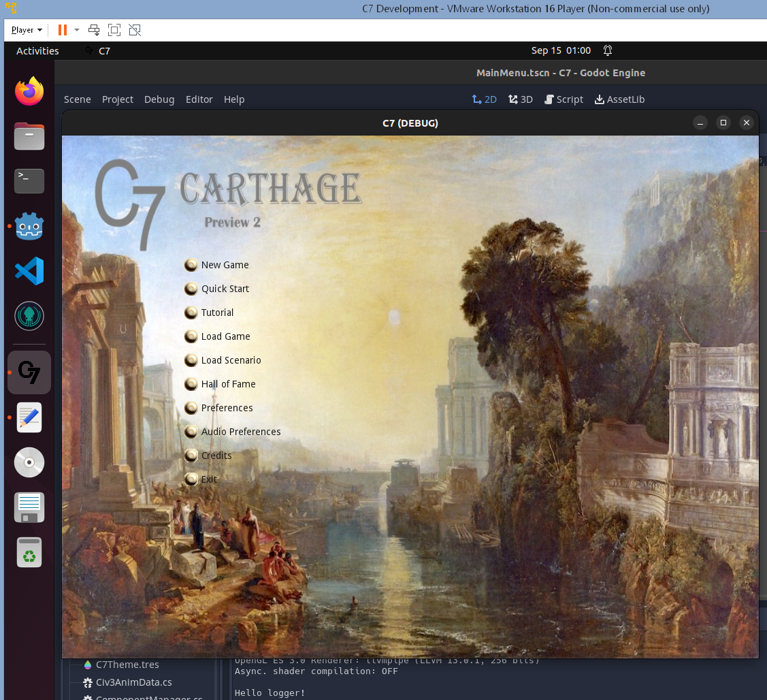Click the New Game button
Screen dimensions: 767x700
[x=225, y=265]
